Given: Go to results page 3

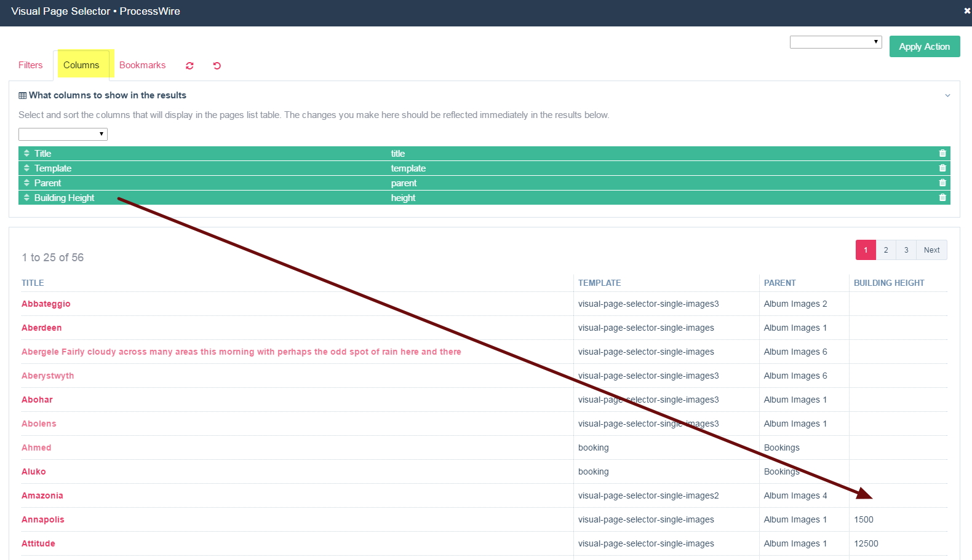Looking at the screenshot, I should [x=906, y=250].
